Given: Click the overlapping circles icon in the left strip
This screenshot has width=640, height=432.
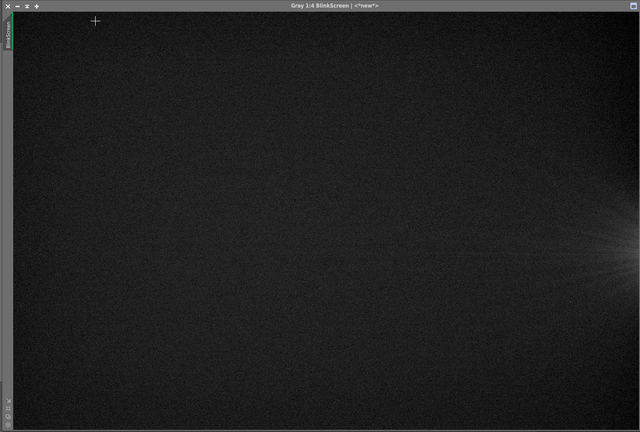Looking at the screenshot, I should coord(8,416).
